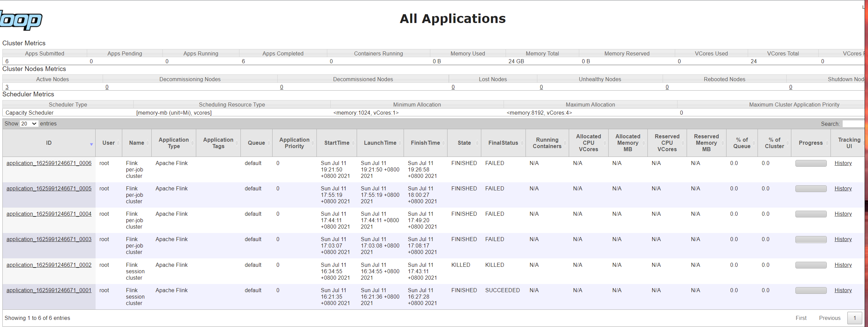
Task: Click SUCCEEDED status of application 0001
Action: pos(503,290)
